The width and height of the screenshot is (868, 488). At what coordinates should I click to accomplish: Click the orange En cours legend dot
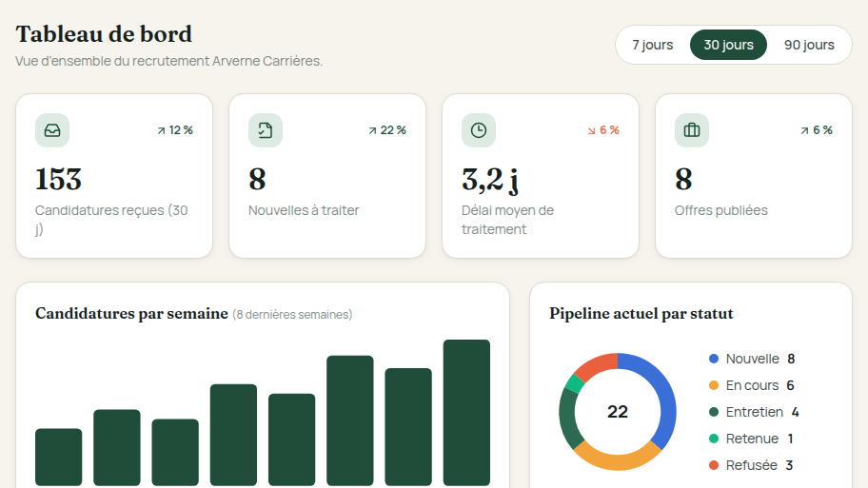coord(714,385)
